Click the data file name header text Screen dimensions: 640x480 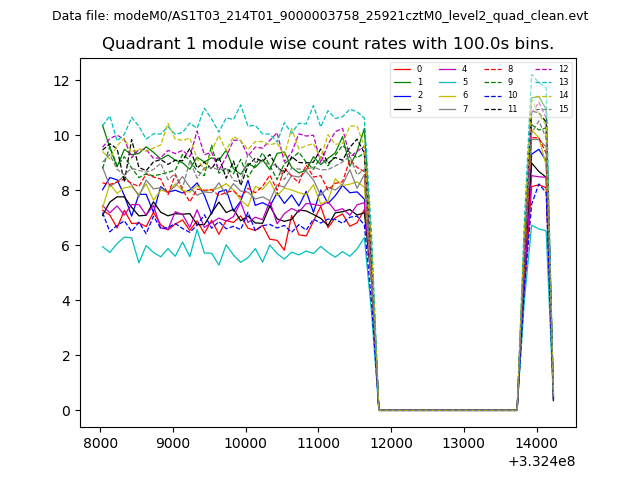click(320, 16)
